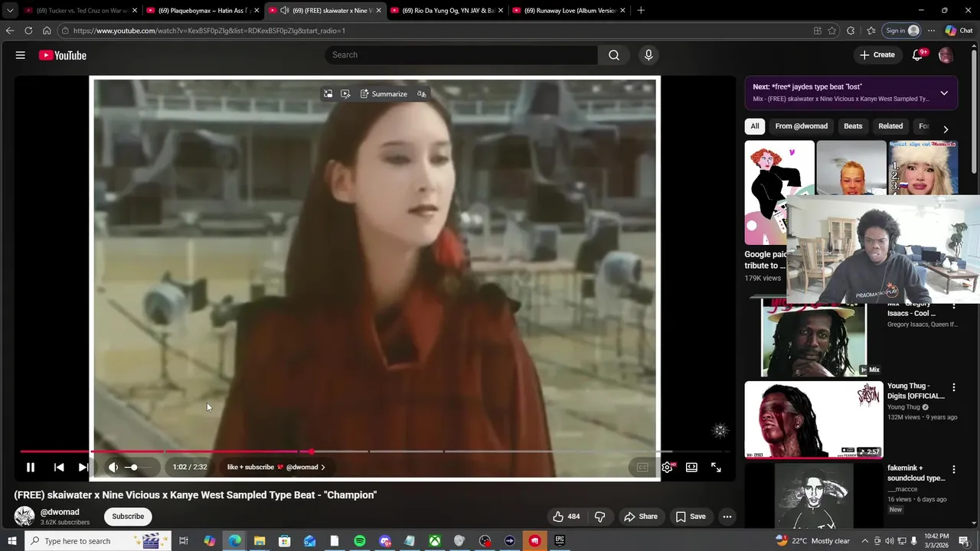Open the Create menu
The height and width of the screenshot is (551, 980).
click(877, 55)
